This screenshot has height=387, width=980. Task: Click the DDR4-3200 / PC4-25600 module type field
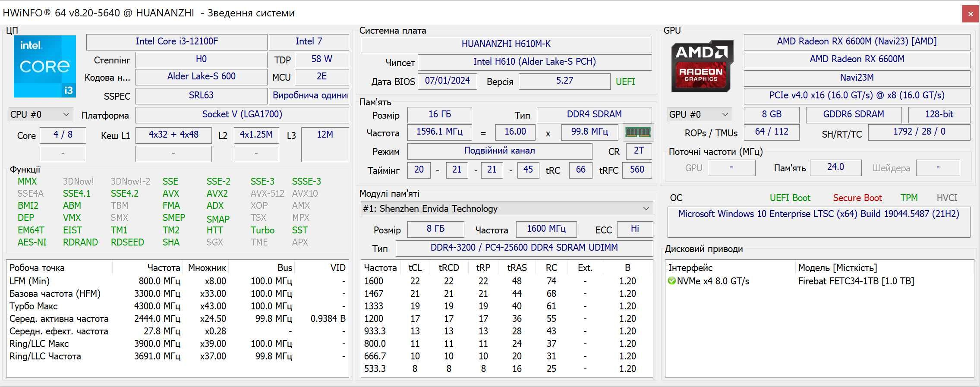point(524,248)
